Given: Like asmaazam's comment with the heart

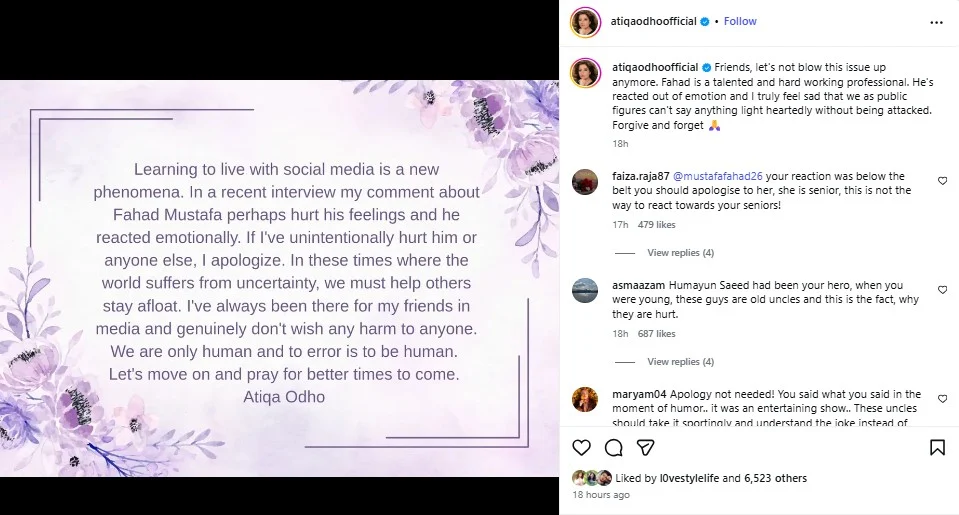Looking at the screenshot, I should pos(942,290).
